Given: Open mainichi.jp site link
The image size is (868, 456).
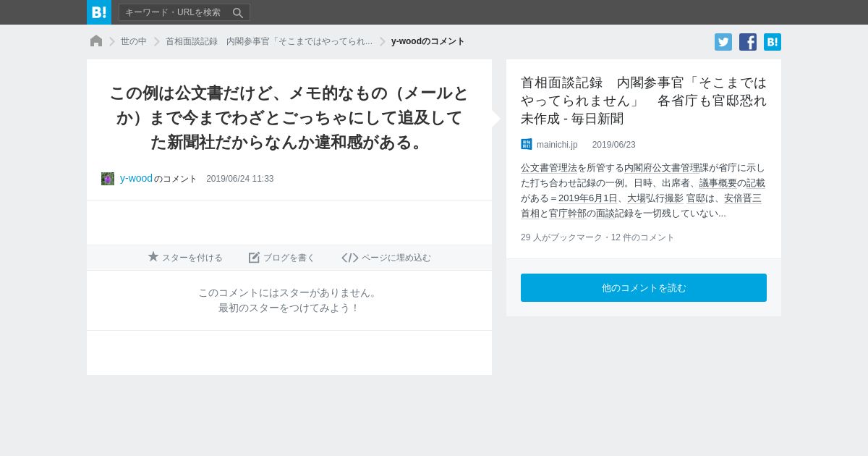Looking at the screenshot, I should click(557, 145).
